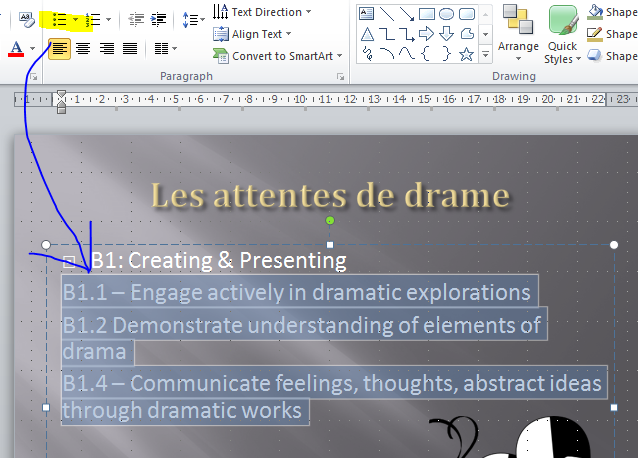Toggle bullet list formatting

pos(59,19)
